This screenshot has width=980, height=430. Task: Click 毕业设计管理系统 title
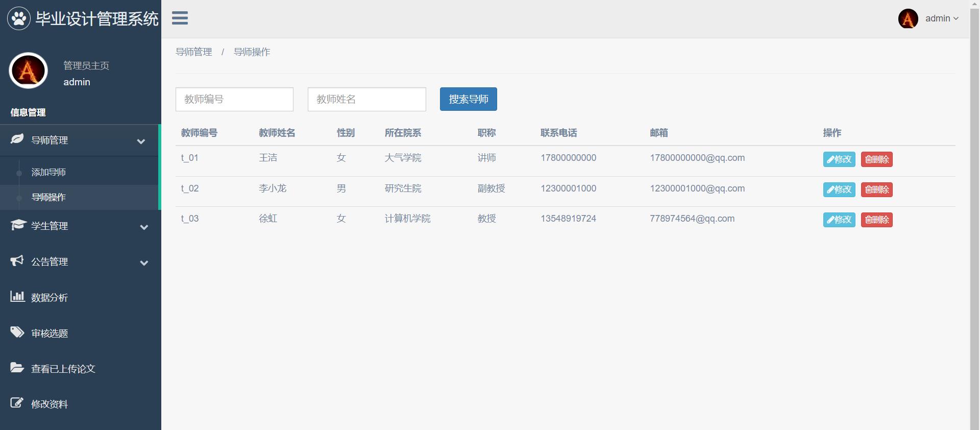pos(97,19)
